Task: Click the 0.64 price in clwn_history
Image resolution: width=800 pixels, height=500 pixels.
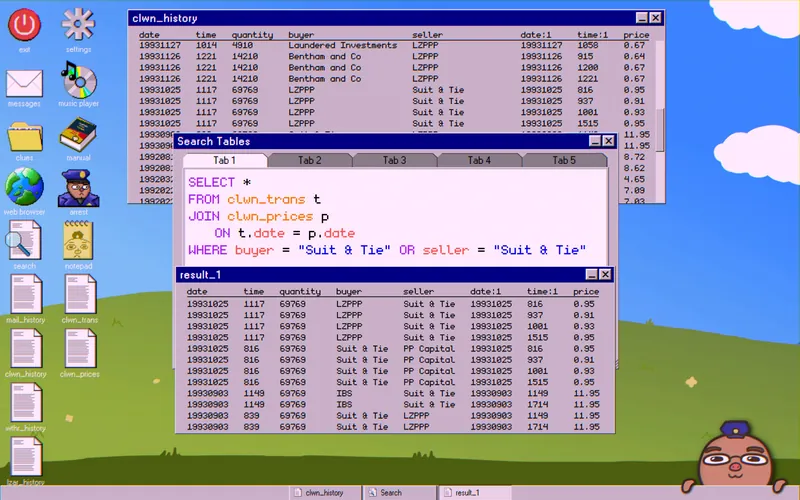Action: point(634,57)
